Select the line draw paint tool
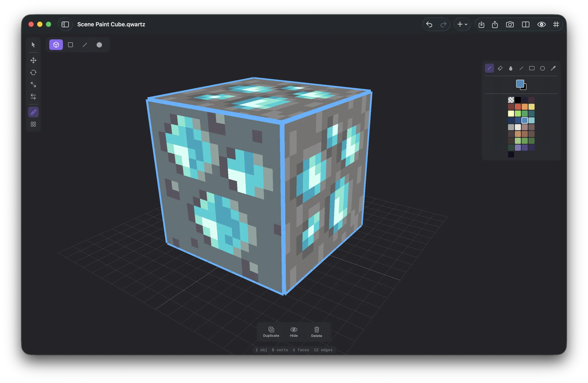 521,68
